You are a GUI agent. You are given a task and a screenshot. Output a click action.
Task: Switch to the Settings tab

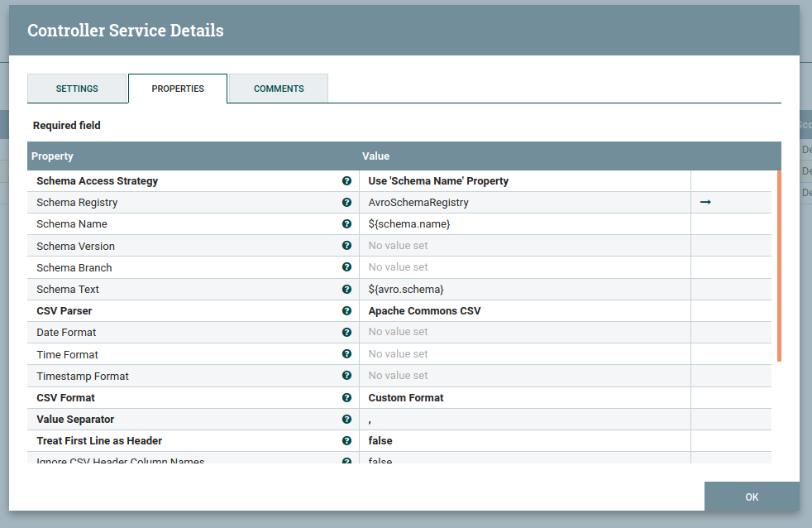(x=77, y=89)
